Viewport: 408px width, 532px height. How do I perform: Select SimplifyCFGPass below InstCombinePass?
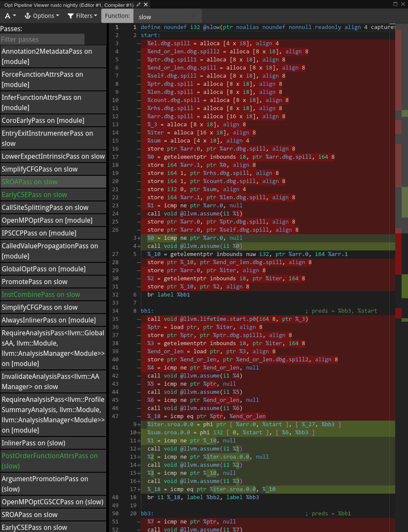click(x=53, y=307)
